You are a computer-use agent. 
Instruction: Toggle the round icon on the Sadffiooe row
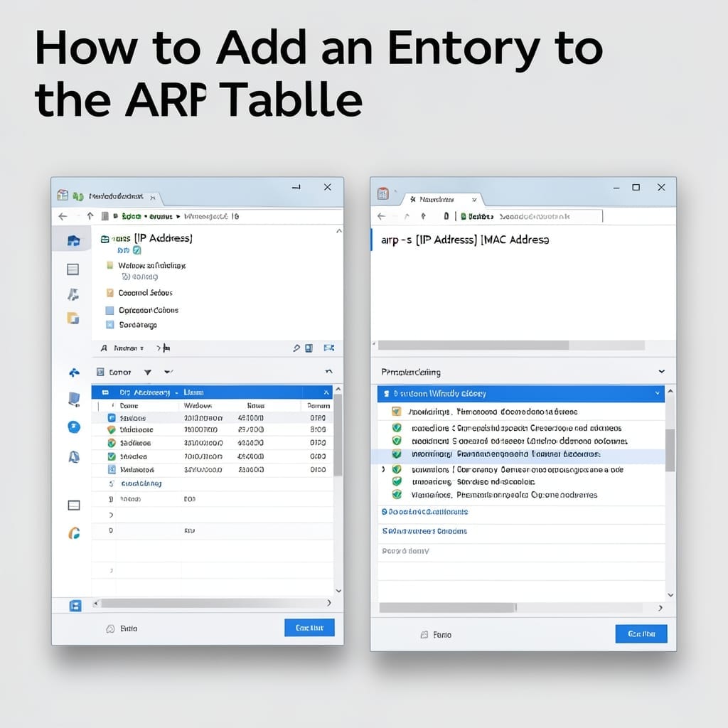click(x=112, y=443)
